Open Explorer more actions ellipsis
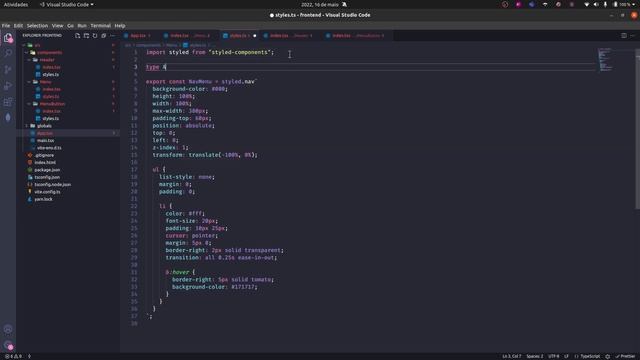This screenshot has width=640, height=360. click(112, 36)
